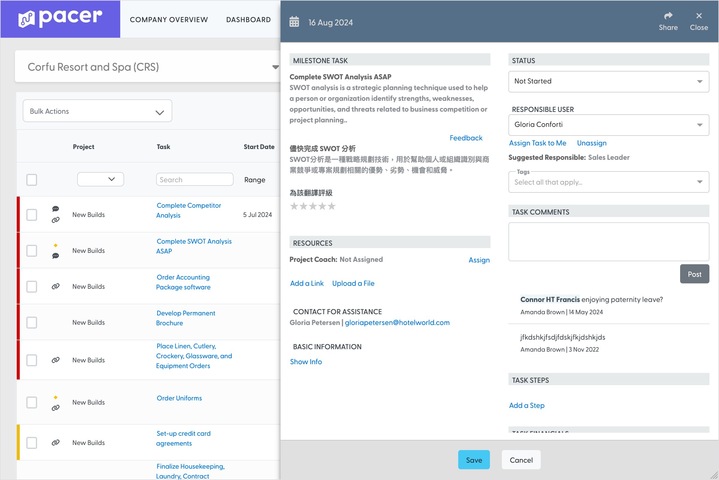Click Add a Link

[x=307, y=283]
